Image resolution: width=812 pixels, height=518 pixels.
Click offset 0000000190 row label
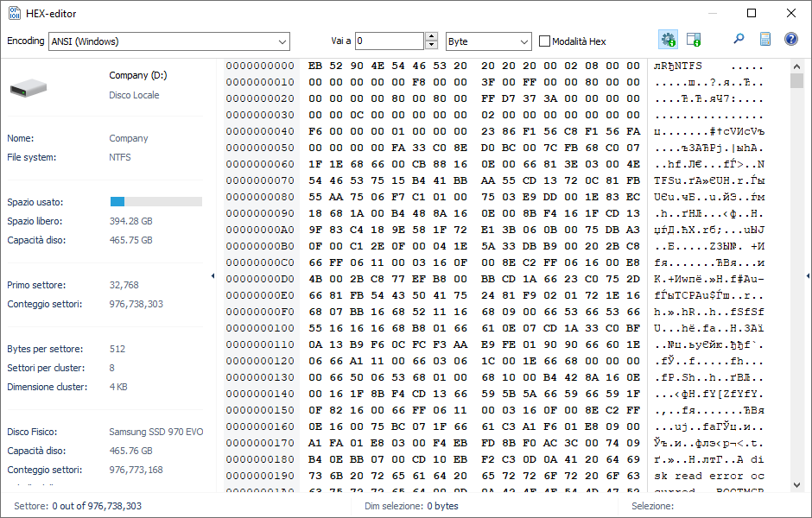click(x=260, y=476)
